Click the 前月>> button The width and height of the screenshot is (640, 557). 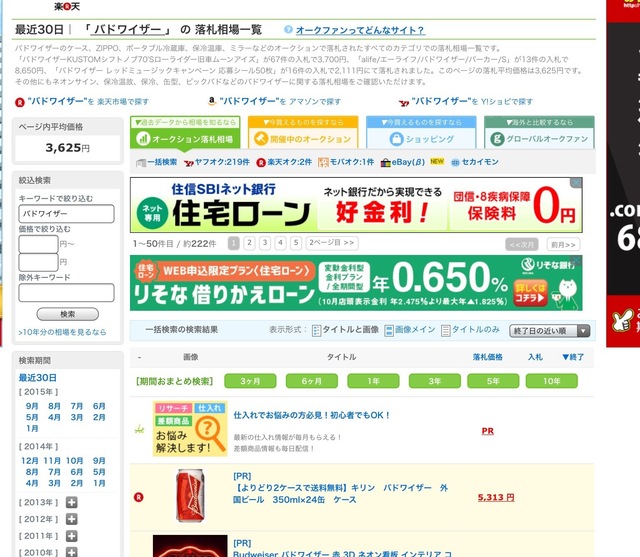coord(563,245)
